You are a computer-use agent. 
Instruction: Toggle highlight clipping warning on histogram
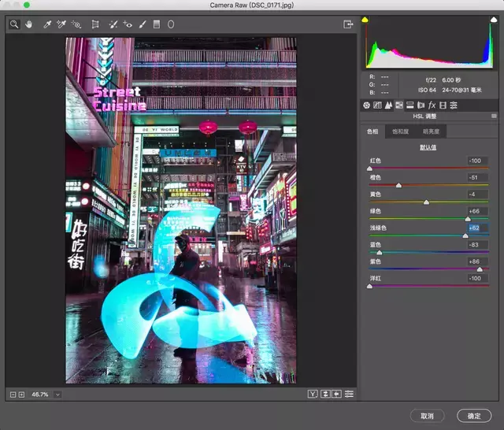point(494,20)
